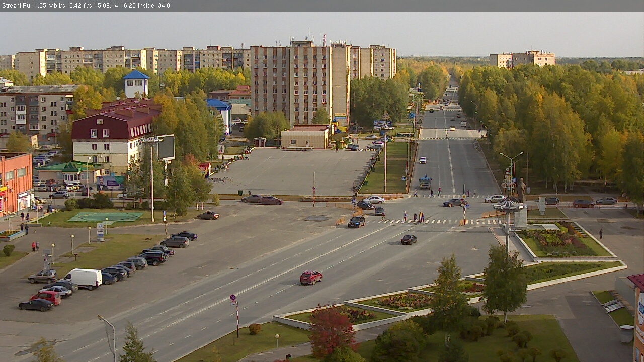Click the Strezhi.Ru label in overlay bar
The image size is (644, 362).
tap(16, 6)
